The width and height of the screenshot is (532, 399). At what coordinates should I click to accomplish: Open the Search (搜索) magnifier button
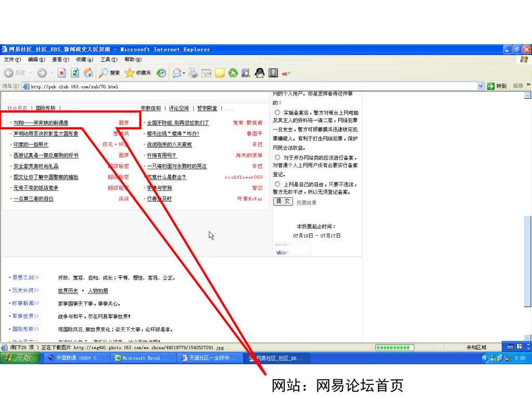(x=109, y=73)
